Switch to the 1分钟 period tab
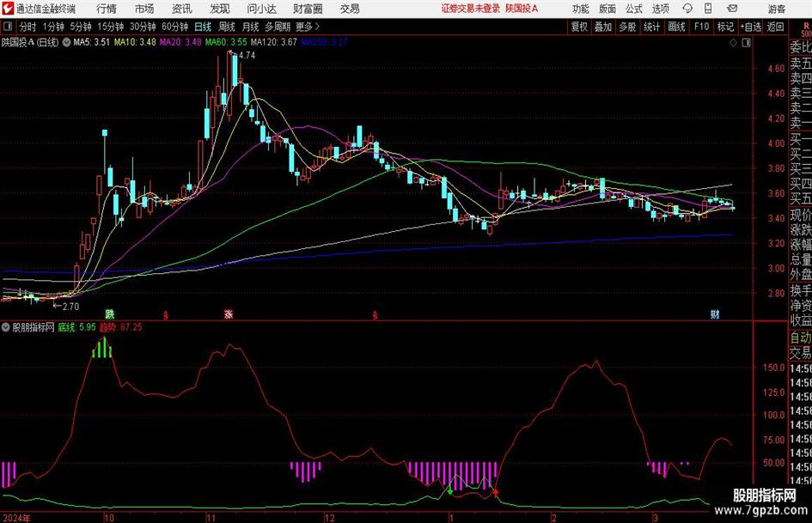812x523 pixels. [x=52, y=27]
